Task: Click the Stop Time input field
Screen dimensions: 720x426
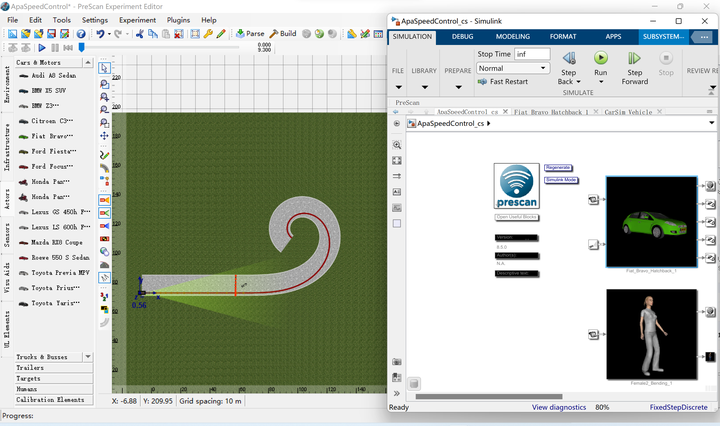Action: click(532, 54)
